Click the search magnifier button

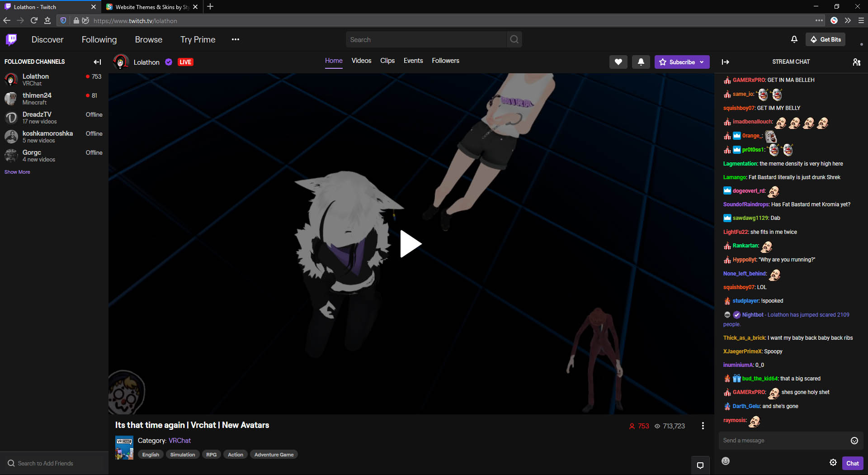pyautogui.click(x=514, y=39)
